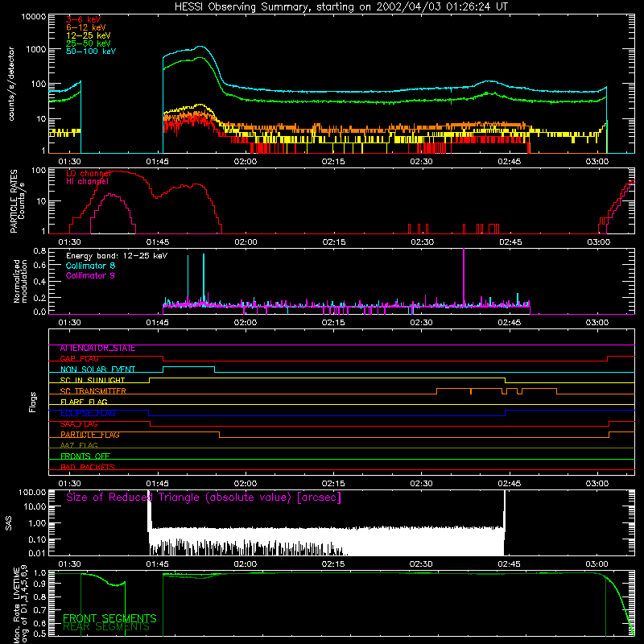644x644 pixels.
Task: Click the 0.8 tick on modulation axis
Action: click(39, 251)
